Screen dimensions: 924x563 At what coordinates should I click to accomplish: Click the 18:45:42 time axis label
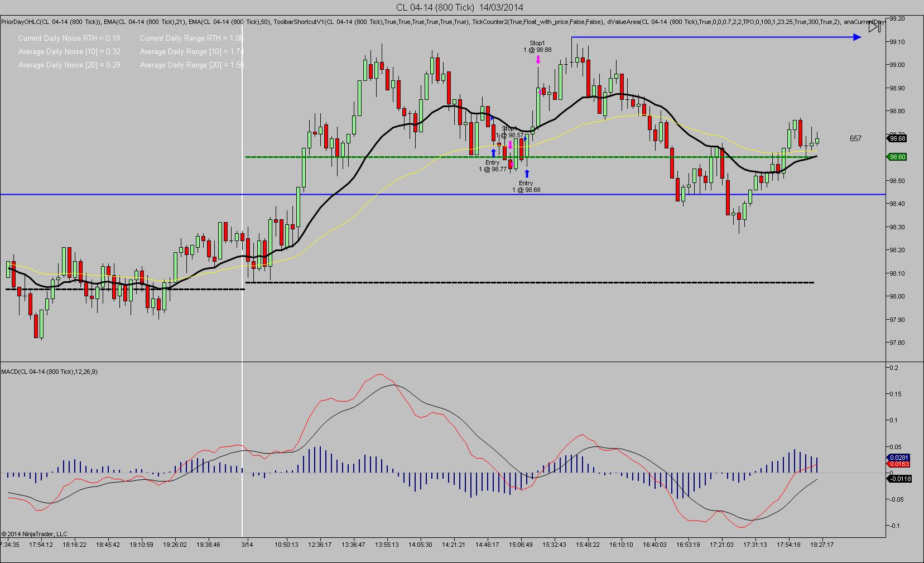108,545
